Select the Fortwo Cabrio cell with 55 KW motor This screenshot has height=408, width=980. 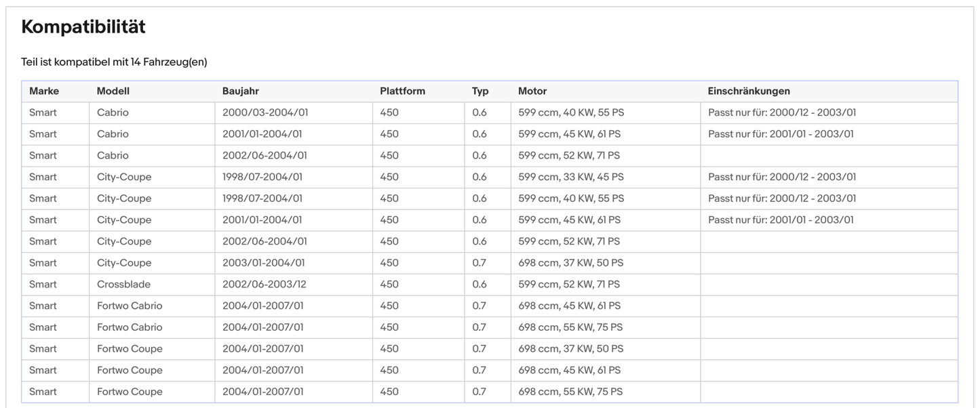point(130,327)
